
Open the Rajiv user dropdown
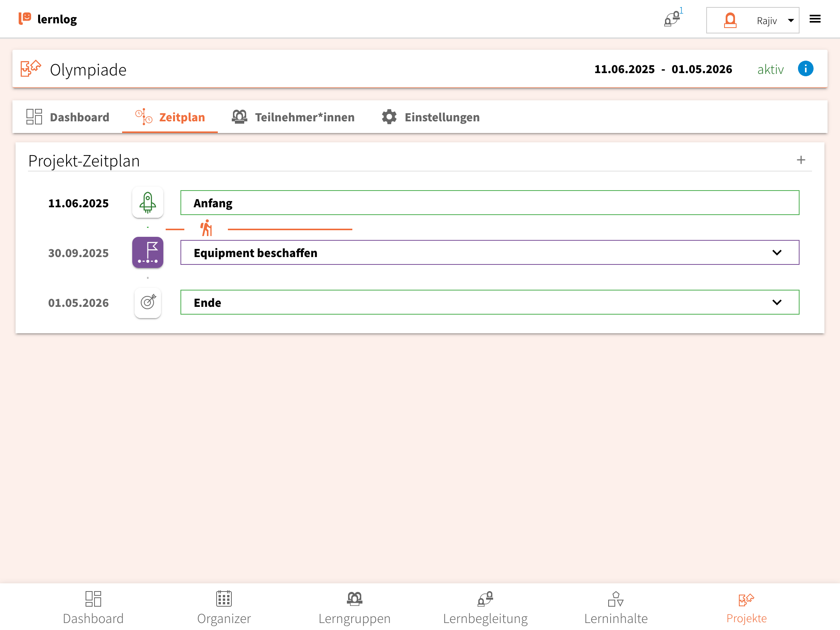[752, 20]
